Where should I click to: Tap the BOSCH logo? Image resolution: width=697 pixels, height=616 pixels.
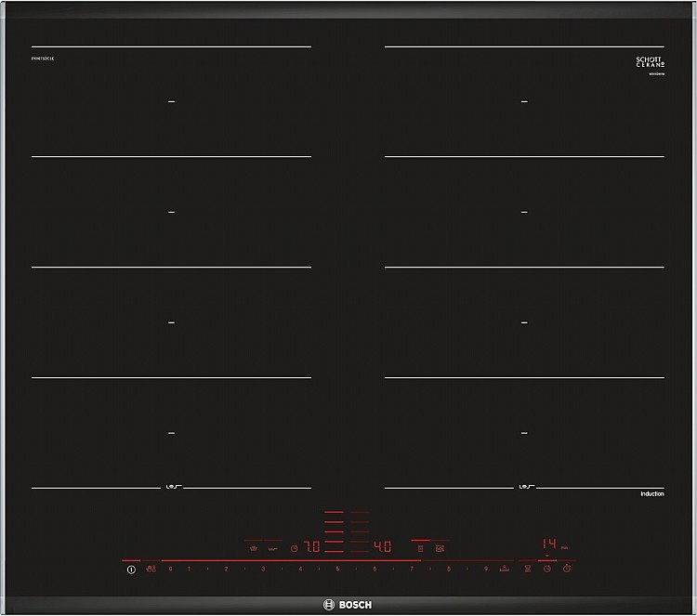tap(348, 605)
